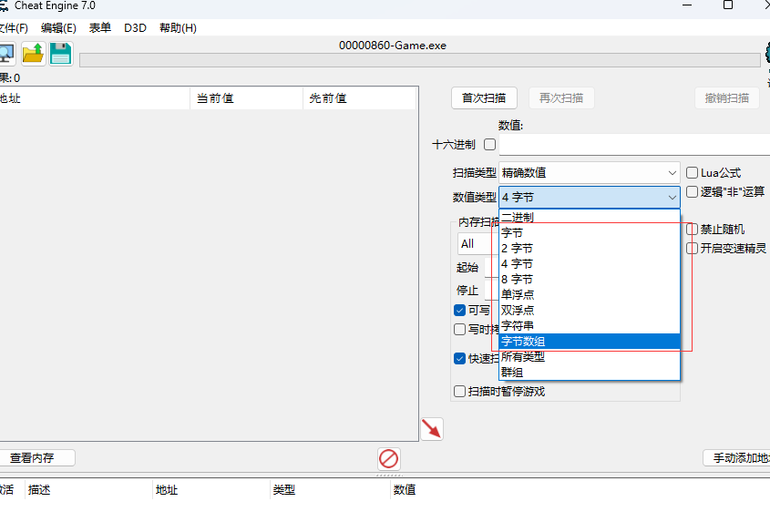Uncheck the 快速扫描 checkbox
The image size is (770, 532).
(459, 359)
